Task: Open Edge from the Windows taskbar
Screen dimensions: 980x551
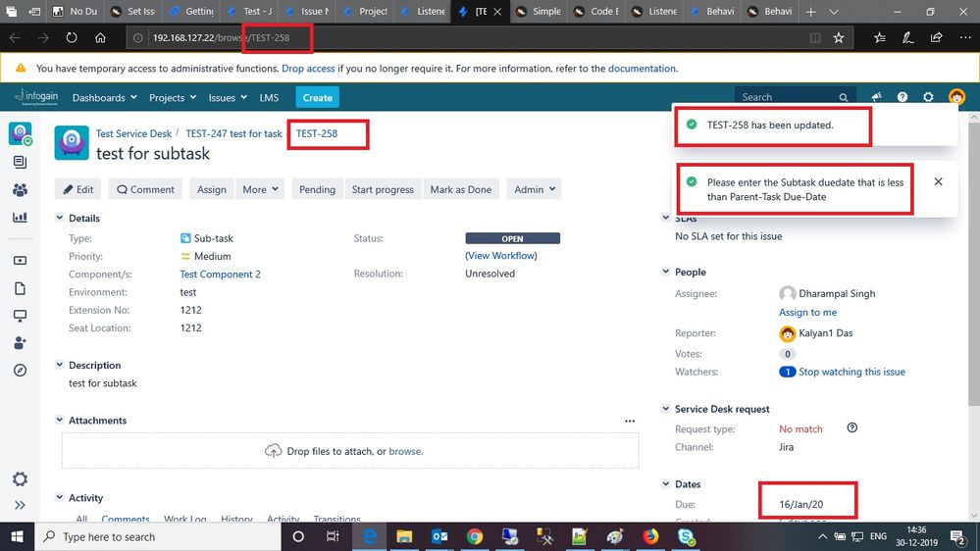Action: [x=370, y=536]
